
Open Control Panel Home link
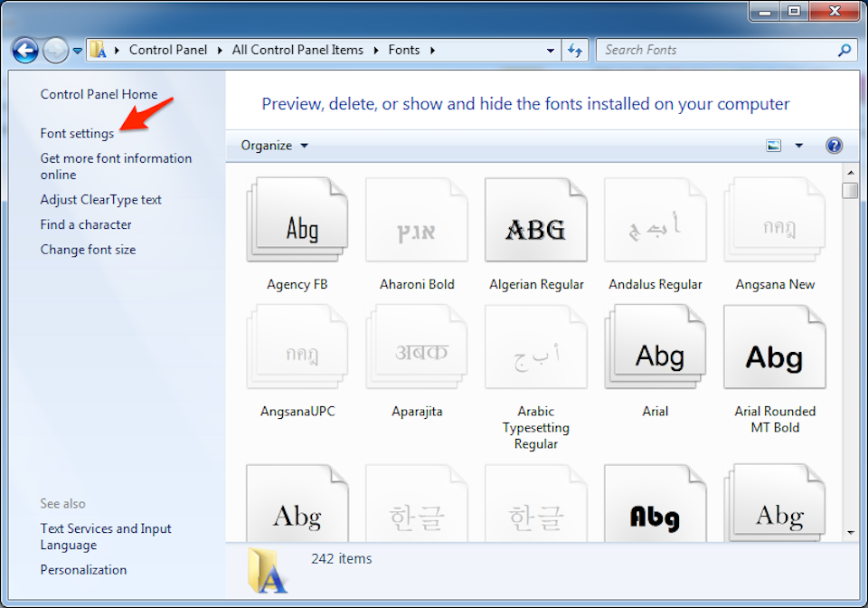pos(99,94)
